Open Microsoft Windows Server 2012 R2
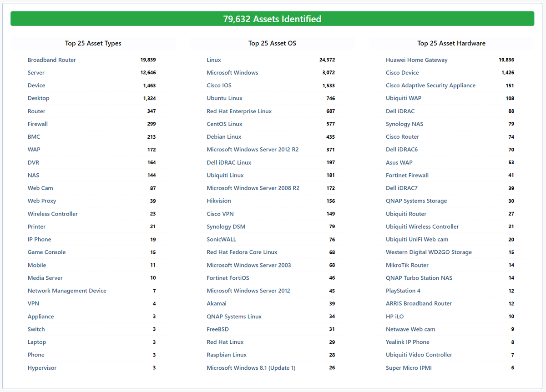The image size is (546, 392). [253, 150]
